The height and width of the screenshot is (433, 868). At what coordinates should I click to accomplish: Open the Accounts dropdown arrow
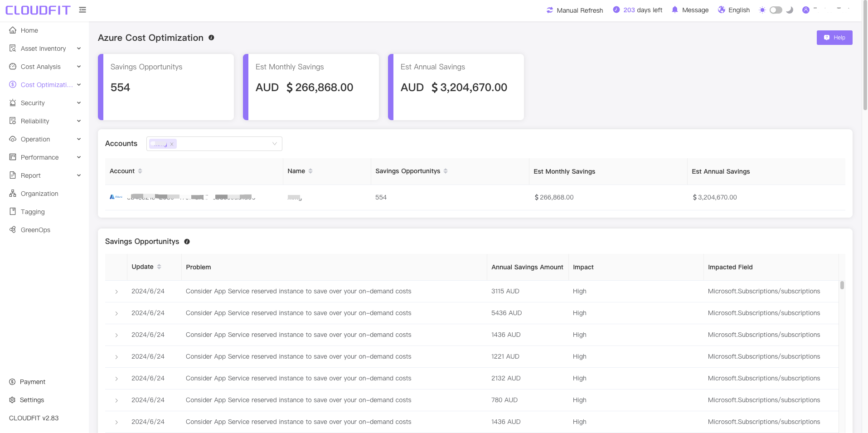(x=274, y=144)
